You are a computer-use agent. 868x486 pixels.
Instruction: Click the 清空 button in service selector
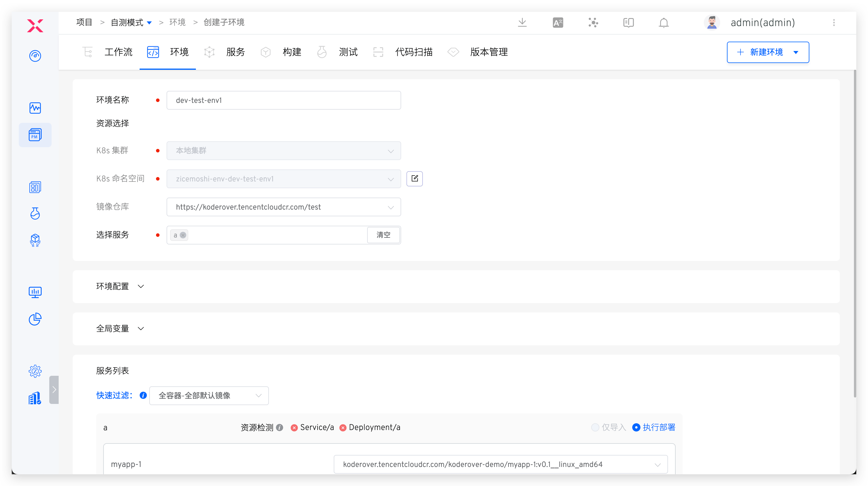click(384, 235)
